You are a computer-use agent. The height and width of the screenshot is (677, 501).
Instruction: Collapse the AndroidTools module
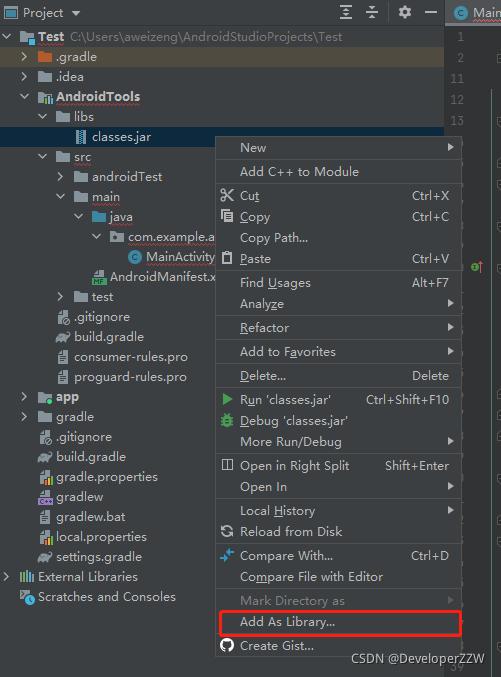click(x=25, y=97)
